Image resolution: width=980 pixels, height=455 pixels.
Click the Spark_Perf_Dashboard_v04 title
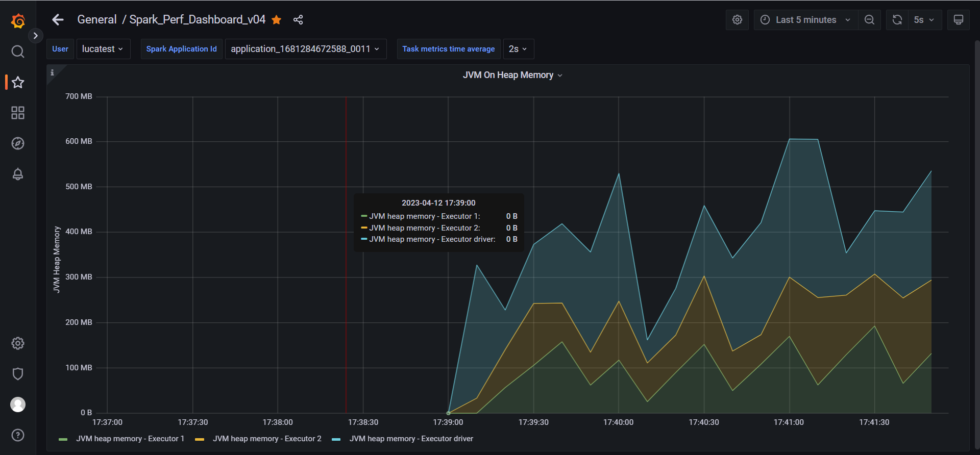[x=197, y=20]
